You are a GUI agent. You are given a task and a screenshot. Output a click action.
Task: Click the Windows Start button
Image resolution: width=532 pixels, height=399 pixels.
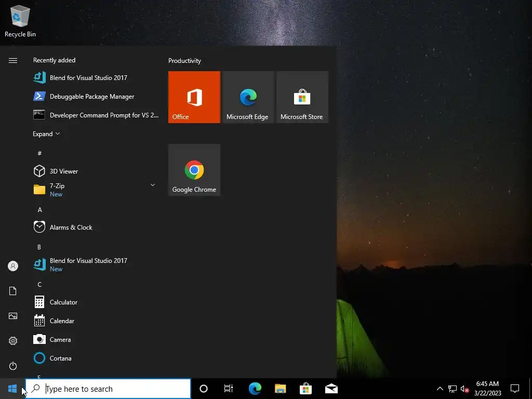(x=12, y=389)
